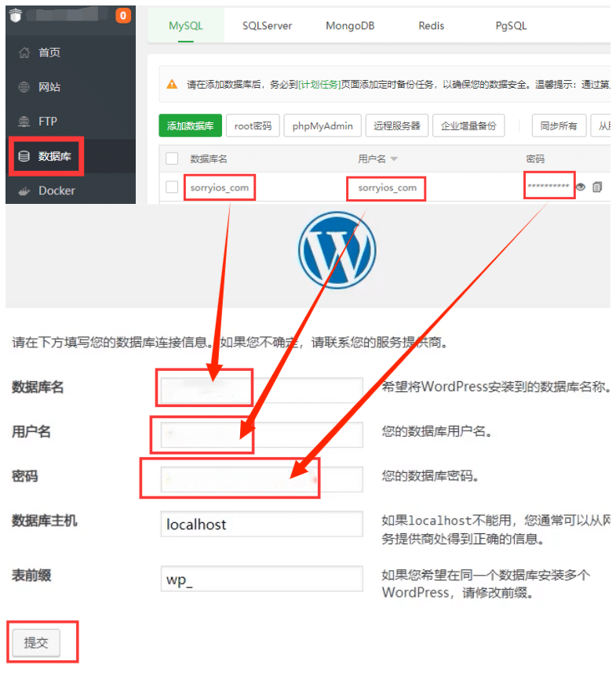This screenshot has width=616, height=676.
Task: Open the MongoDB tab
Action: click(x=350, y=26)
